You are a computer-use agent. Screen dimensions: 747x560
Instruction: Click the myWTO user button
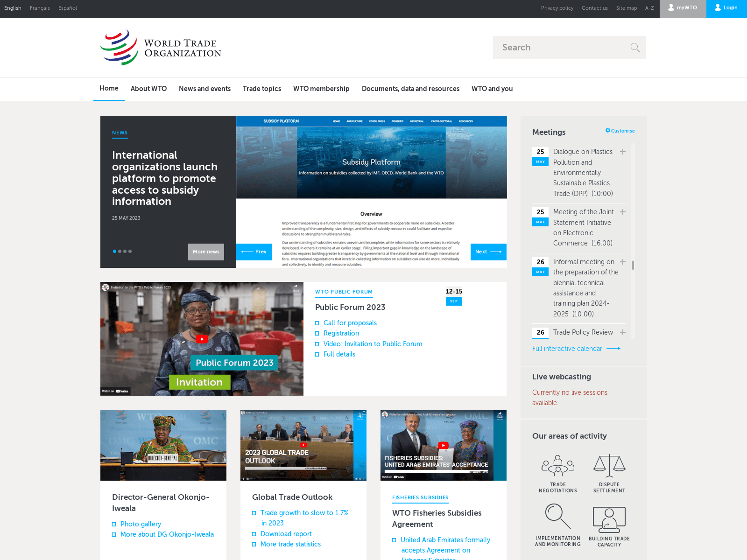point(683,8)
